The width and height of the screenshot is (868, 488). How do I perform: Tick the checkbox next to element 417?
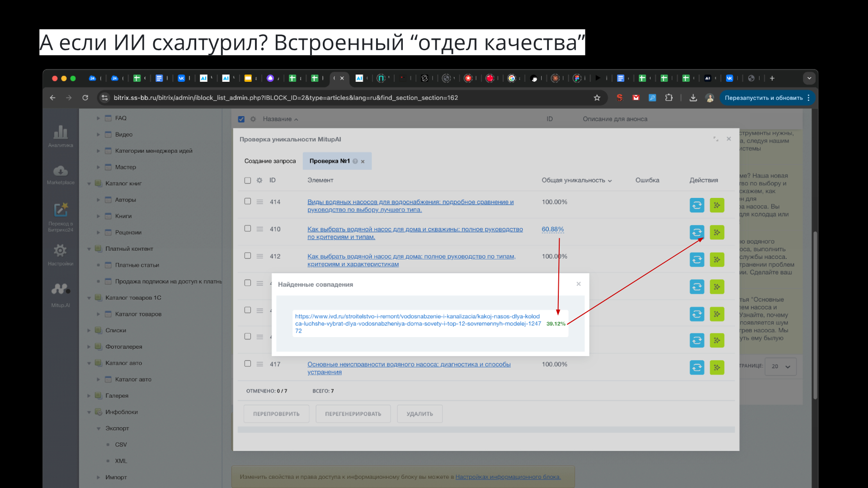247,363
